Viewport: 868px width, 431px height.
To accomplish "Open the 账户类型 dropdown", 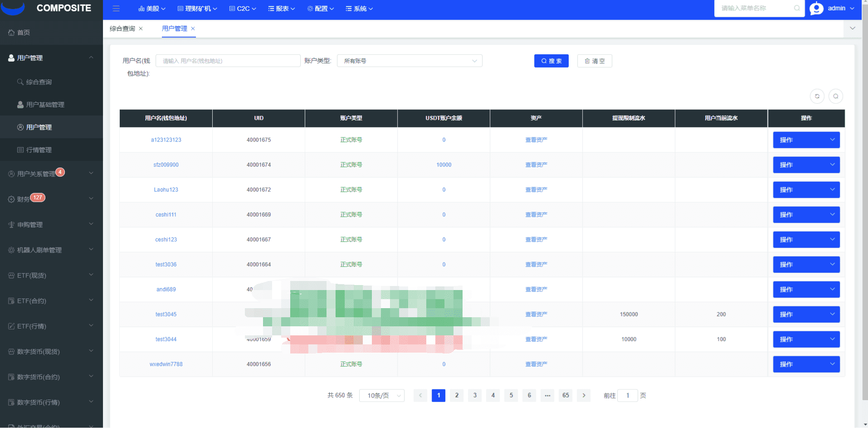I will (409, 61).
